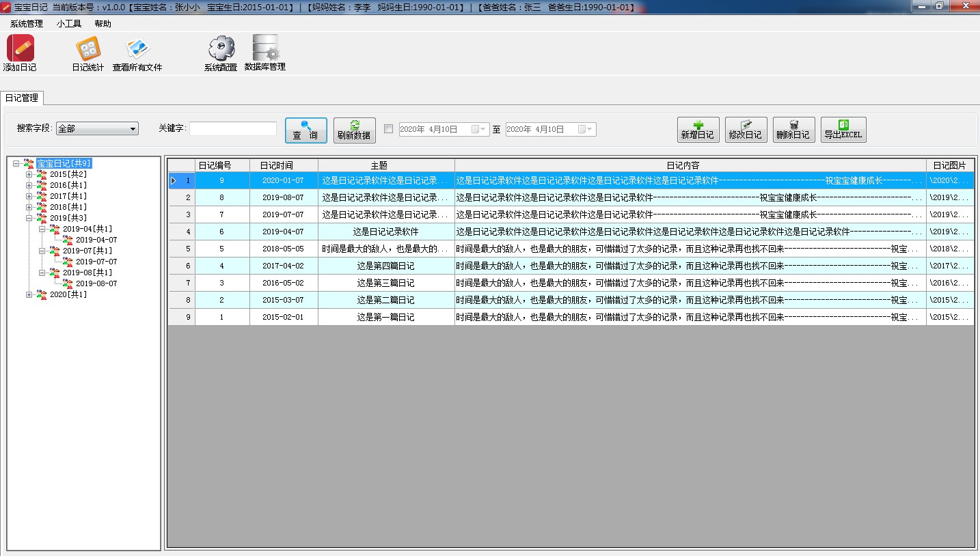This screenshot has width=980, height=556.
Task: Open the 系统管理 menu
Action: pos(26,23)
